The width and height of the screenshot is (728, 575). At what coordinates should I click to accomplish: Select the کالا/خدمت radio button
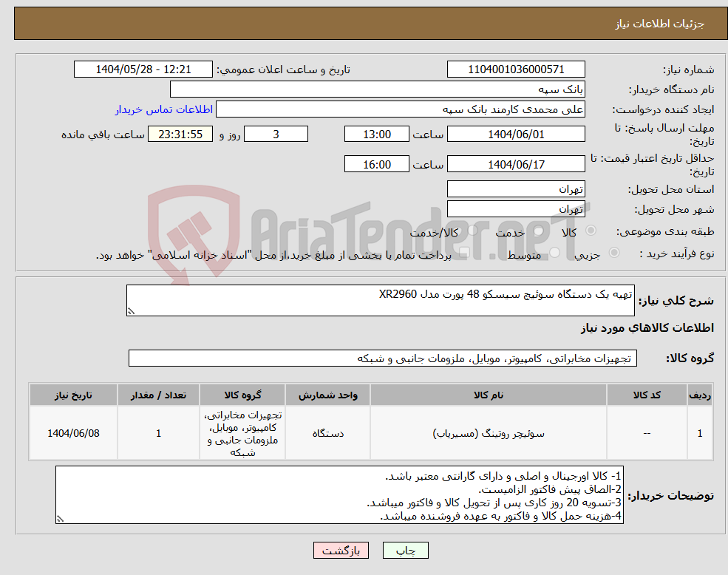point(472,231)
